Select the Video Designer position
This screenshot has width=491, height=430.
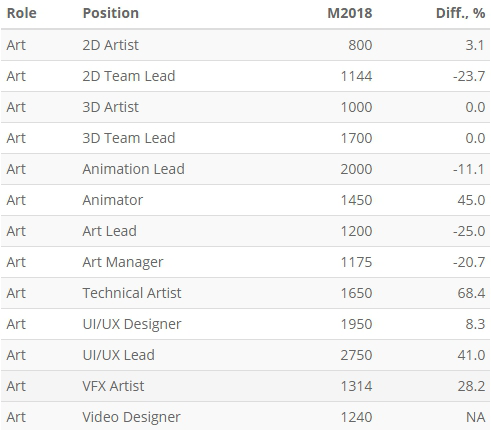131,417
